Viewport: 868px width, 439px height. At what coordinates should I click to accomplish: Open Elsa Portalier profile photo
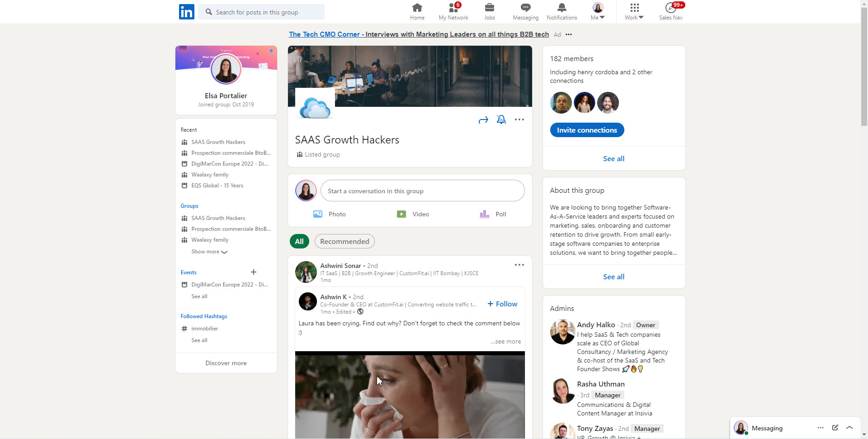click(226, 69)
